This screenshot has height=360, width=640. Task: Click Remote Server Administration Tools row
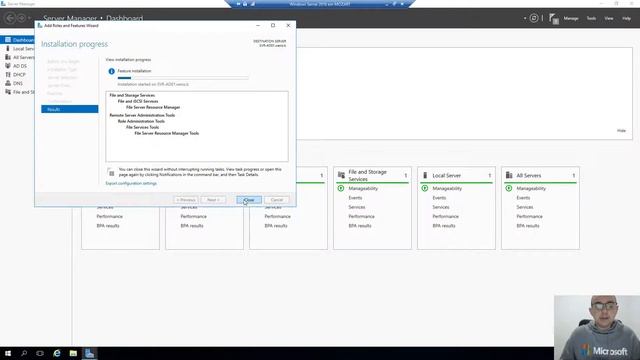pos(142,115)
